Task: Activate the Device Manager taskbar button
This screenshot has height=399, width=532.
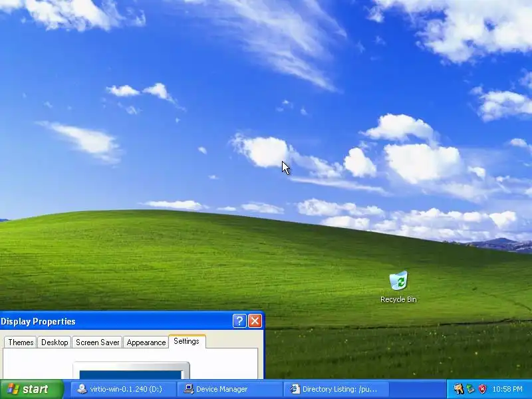Action: tap(230, 389)
